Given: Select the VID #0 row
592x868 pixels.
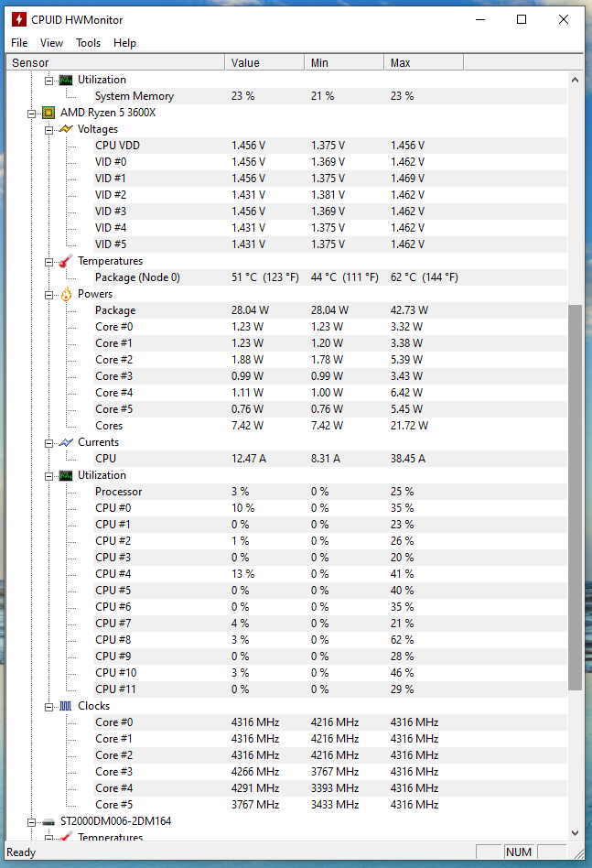Looking at the screenshot, I should 330,162.
